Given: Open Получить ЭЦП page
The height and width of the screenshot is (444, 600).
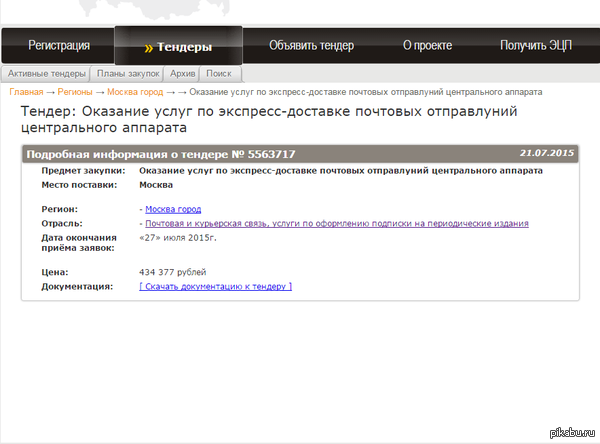Looking at the screenshot, I should [536, 46].
